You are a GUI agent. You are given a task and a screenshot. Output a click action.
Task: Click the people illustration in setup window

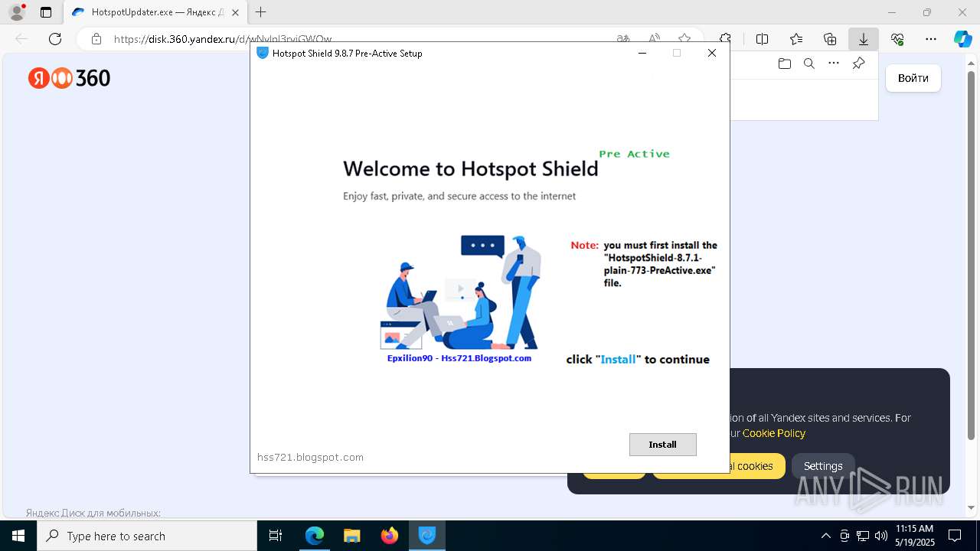point(461,292)
